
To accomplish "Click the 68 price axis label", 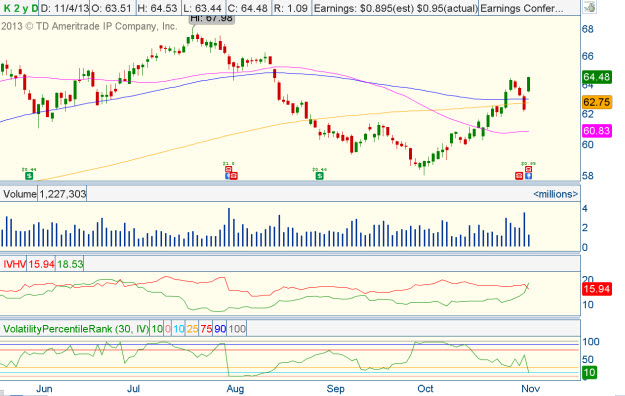I will pyautogui.click(x=588, y=29).
